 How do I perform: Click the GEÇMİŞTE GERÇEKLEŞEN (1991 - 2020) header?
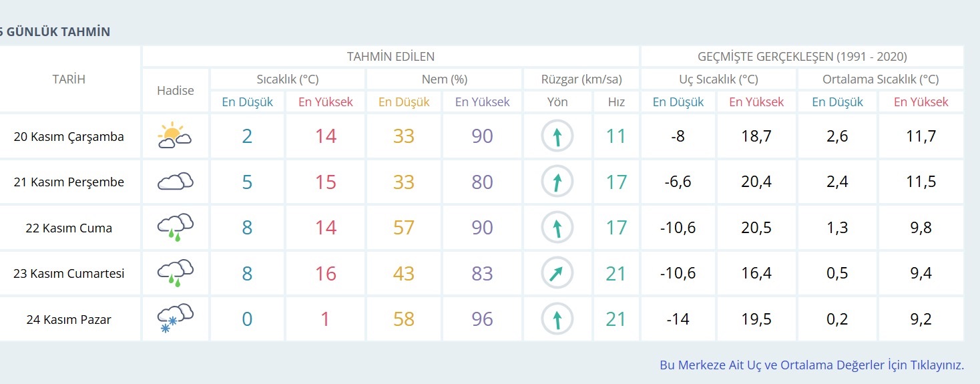coord(802,57)
